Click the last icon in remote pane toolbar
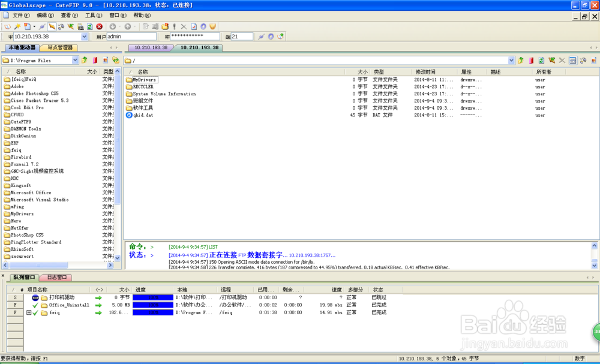The width and height of the screenshot is (600, 364). coord(594,61)
